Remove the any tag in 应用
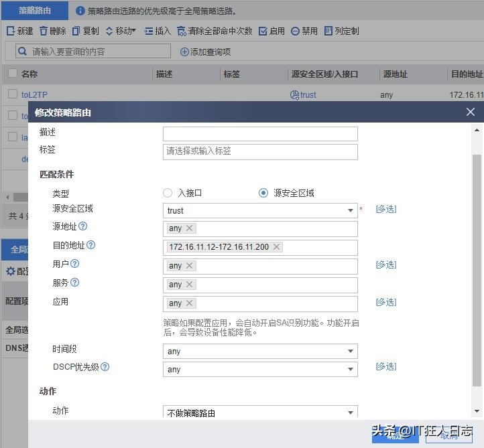This screenshot has height=448, width=484. click(190, 303)
